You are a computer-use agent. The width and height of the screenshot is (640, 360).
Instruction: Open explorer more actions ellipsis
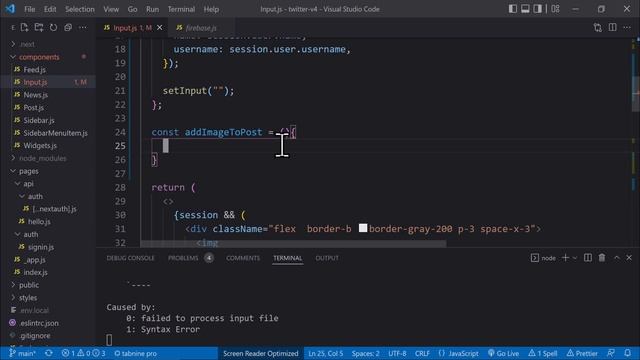click(82, 27)
